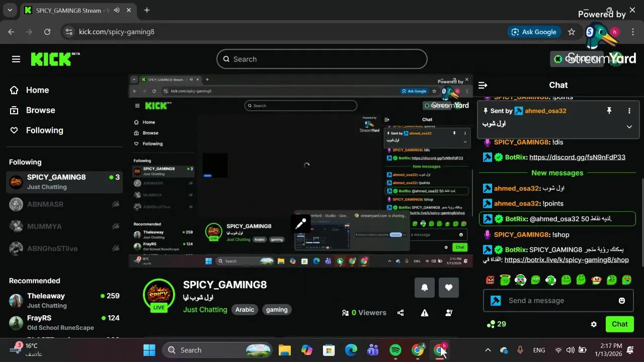Unpin the pinned chat message

pos(609,111)
